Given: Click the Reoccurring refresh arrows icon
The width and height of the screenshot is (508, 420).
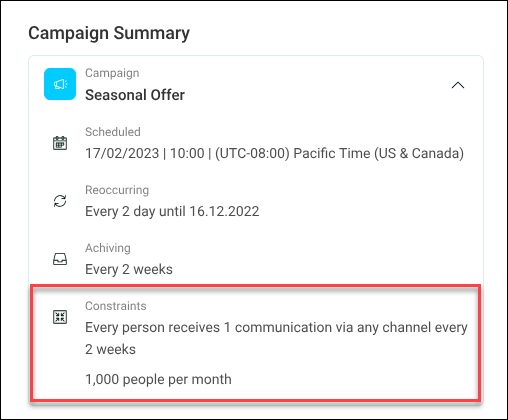Looking at the screenshot, I should 60,201.
